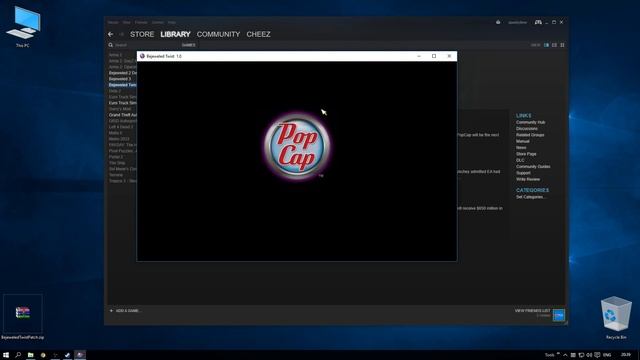Click the ENG language indicator
Image resolution: width=640 pixels, height=360 pixels.
pyautogui.click(x=607, y=355)
